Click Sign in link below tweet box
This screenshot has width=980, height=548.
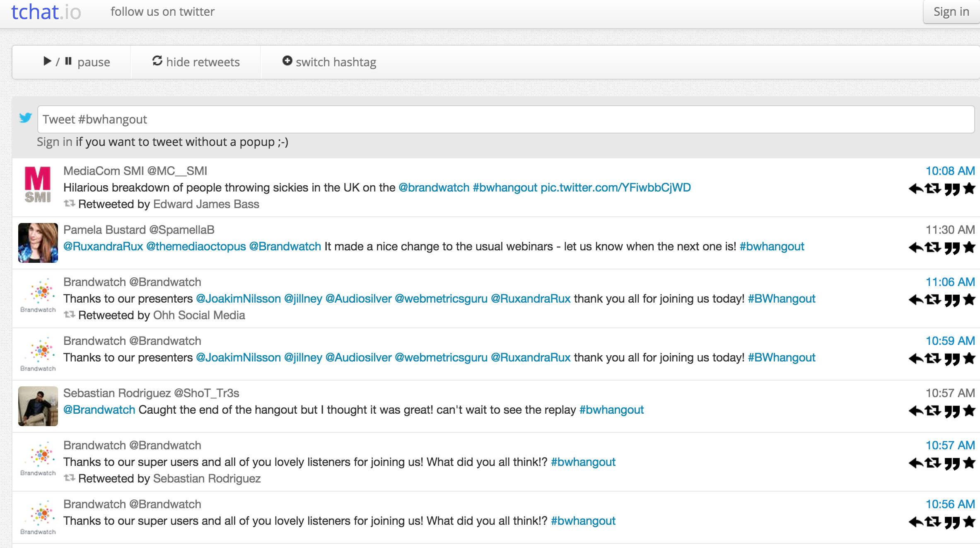(55, 142)
